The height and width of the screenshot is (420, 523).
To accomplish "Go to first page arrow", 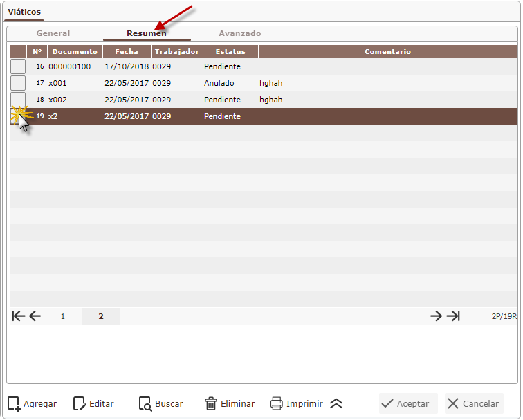I will coord(19,316).
